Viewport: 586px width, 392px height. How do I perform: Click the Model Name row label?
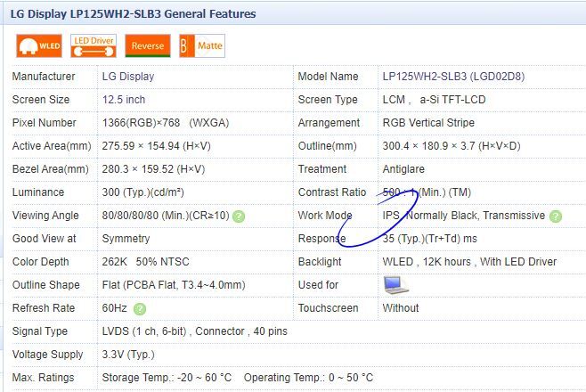pyautogui.click(x=328, y=77)
